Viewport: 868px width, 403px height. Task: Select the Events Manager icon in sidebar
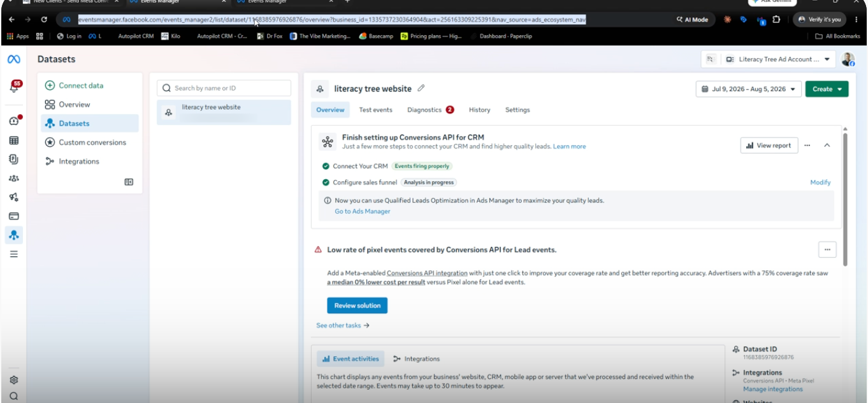pyautogui.click(x=14, y=235)
